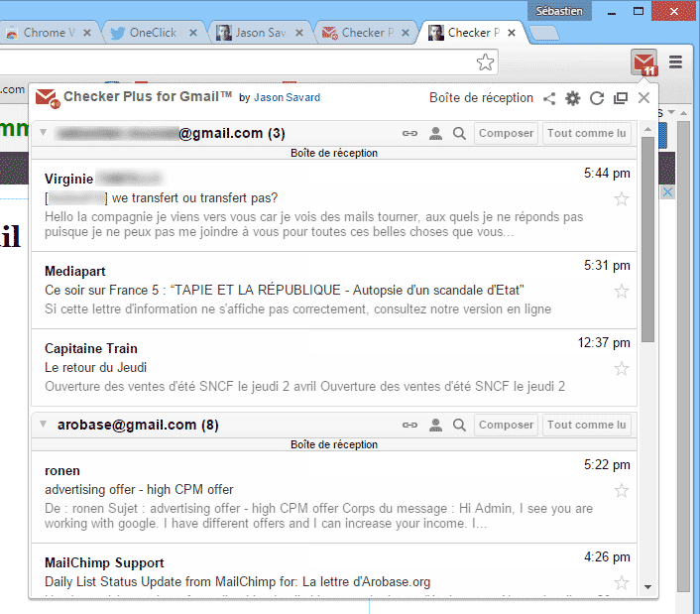Close the active Checker P tab

pos(512,33)
